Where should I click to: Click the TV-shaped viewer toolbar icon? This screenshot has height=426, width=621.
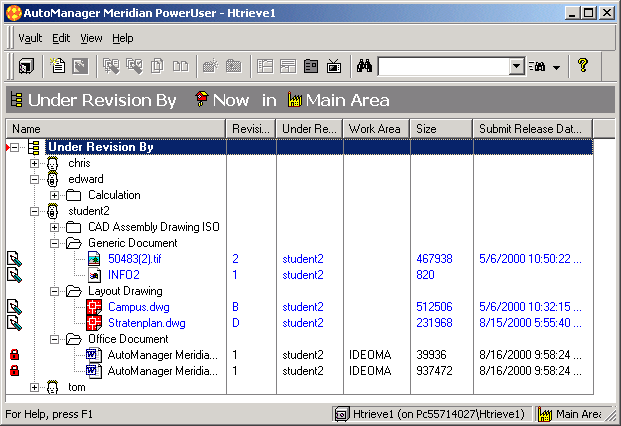click(334, 66)
